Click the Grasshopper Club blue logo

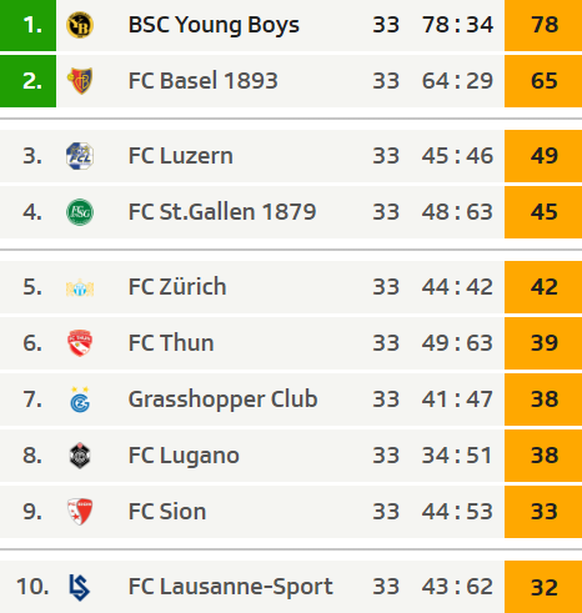tap(80, 400)
